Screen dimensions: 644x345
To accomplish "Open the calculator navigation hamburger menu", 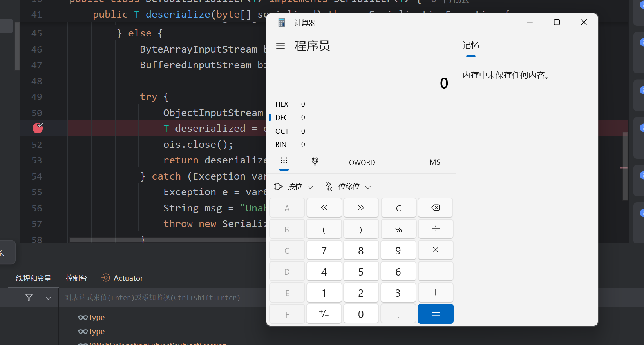I will [280, 46].
